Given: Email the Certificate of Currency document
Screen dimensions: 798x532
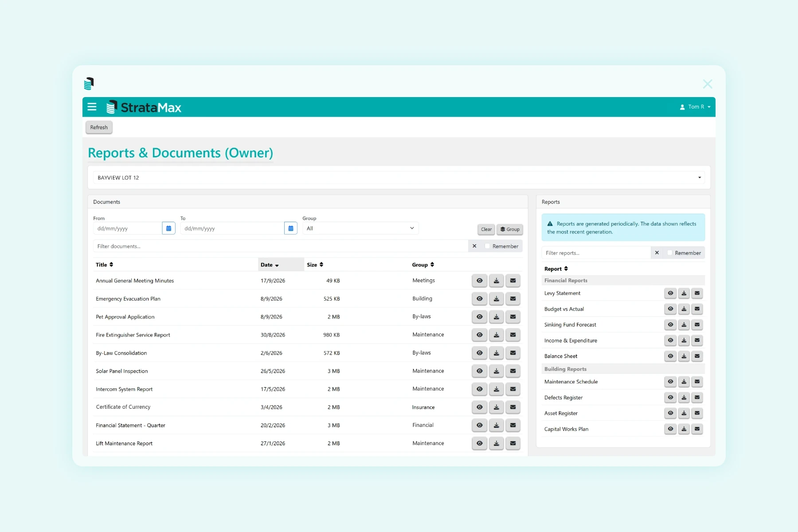Looking at the screenshot, I should (513, 407).
